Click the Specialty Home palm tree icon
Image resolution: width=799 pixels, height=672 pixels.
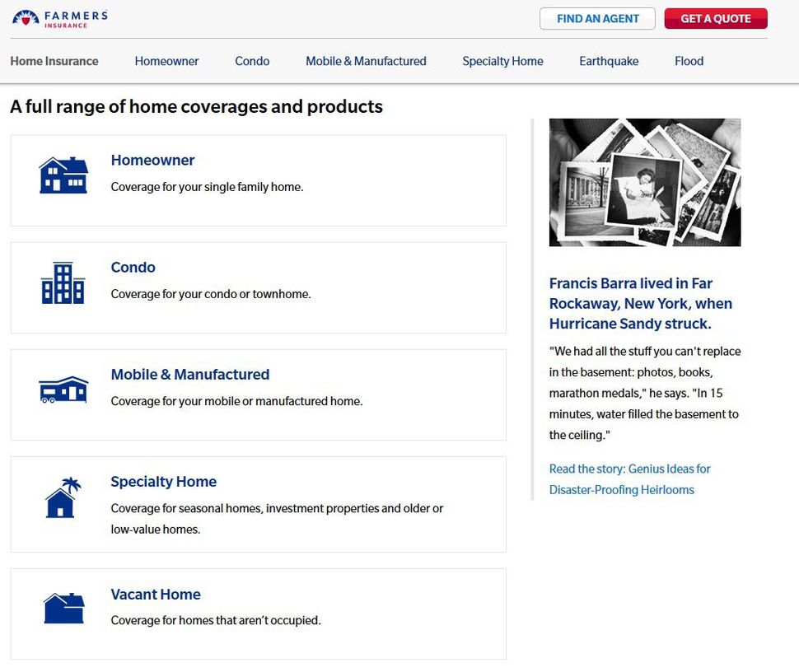click(63, 496)
